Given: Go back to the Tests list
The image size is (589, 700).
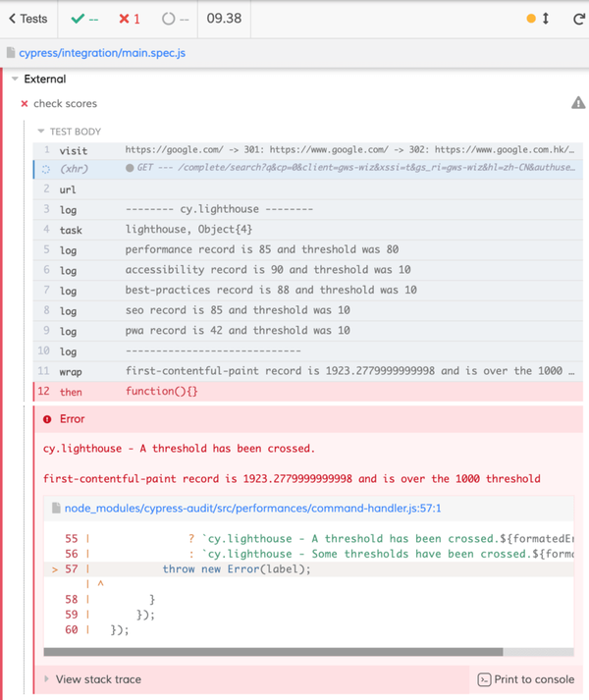Looking at the screenshot, I should click(x=28, y=19).
